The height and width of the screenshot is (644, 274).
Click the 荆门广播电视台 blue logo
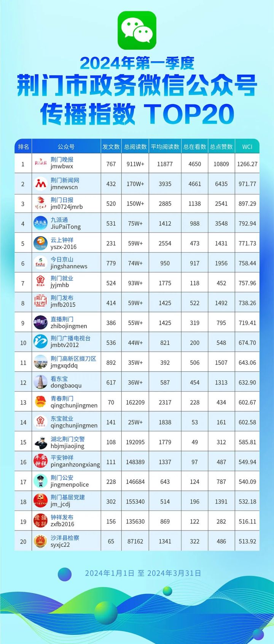coord(41,342)
